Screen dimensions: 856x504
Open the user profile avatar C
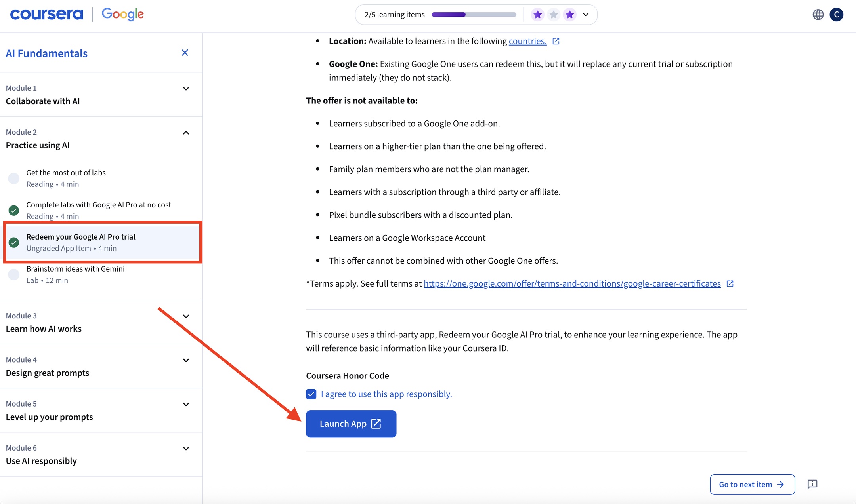point(837,15)
